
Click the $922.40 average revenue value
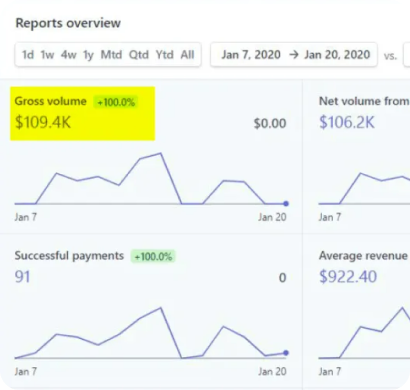(348, 277)
